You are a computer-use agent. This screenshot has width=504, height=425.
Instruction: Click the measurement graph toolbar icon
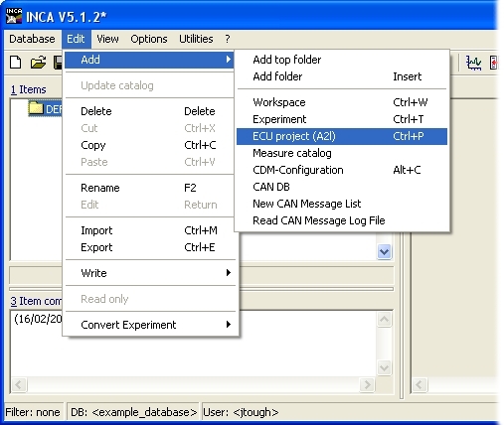[474, 63]
